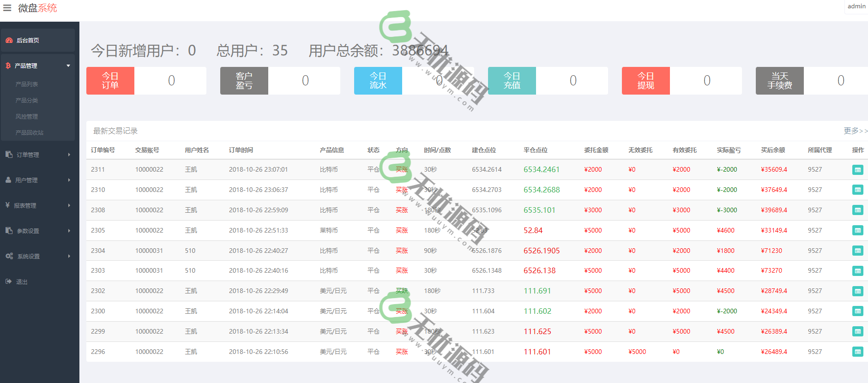The height and width of the screenshot is (383, 868).
Task: Click the red 今日提现 stat tile
Action: click(646, 81)
